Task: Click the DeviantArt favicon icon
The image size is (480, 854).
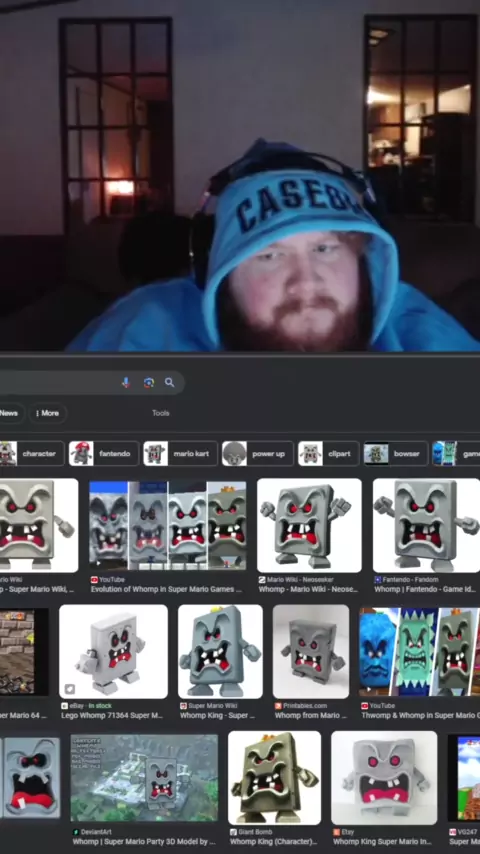Action: (76, 832)
